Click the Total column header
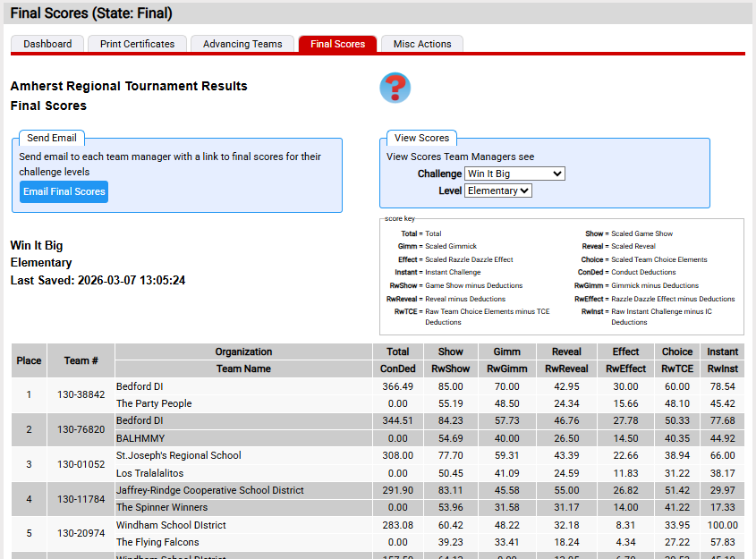The height and width of the screenshot is (559, 756). 398,351
